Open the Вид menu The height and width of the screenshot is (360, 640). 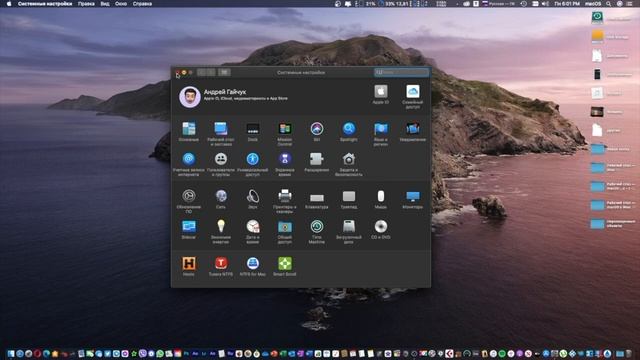[x=105, y=4]
